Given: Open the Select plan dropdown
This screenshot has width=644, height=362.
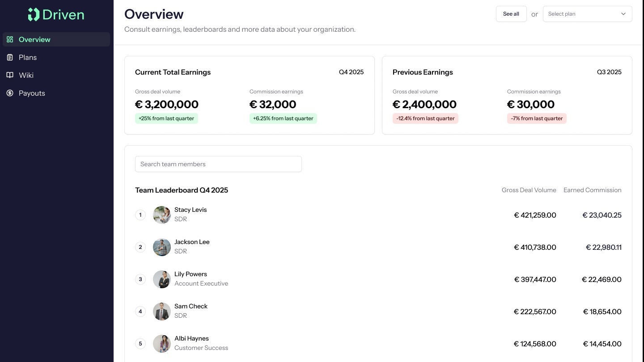Looking at the screenshot, I should coord(581,14).
